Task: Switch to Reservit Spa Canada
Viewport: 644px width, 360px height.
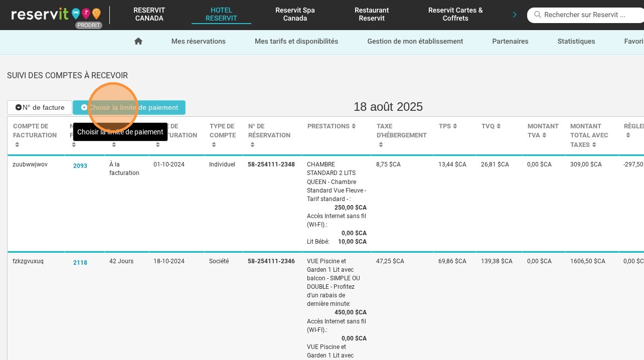Action: pos(295,14)
